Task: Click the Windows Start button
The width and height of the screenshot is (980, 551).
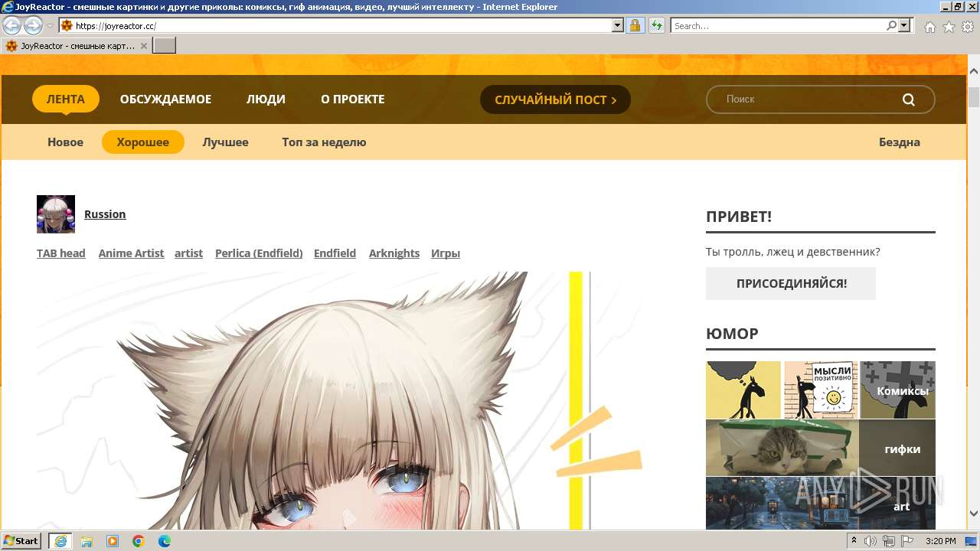Action: pos(21,541)
